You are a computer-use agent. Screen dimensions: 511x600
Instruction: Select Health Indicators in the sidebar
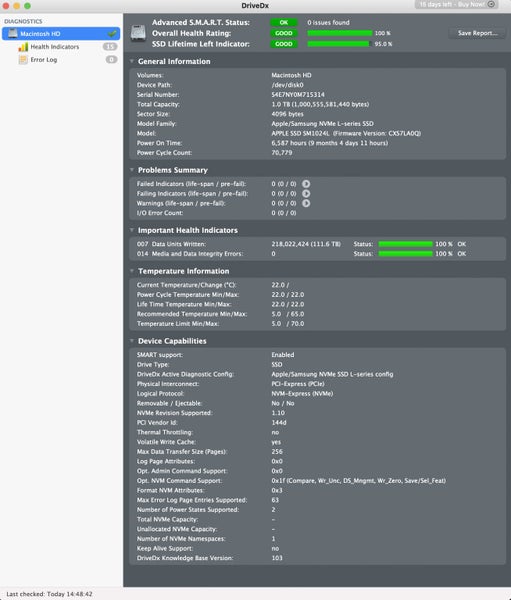pyautogui.click(x=55, y=47)
